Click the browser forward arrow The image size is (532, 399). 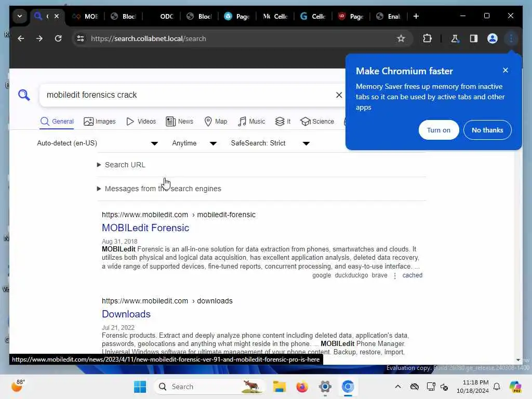tap(39, 38)
